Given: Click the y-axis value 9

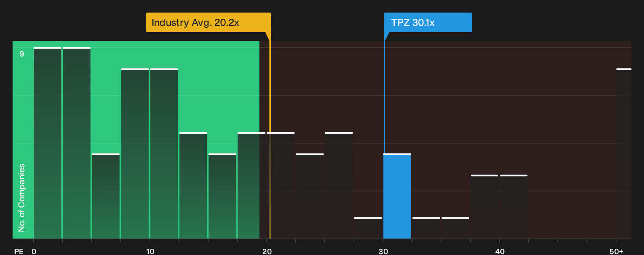Looking at the screenshot, I should tap(22, 54).
